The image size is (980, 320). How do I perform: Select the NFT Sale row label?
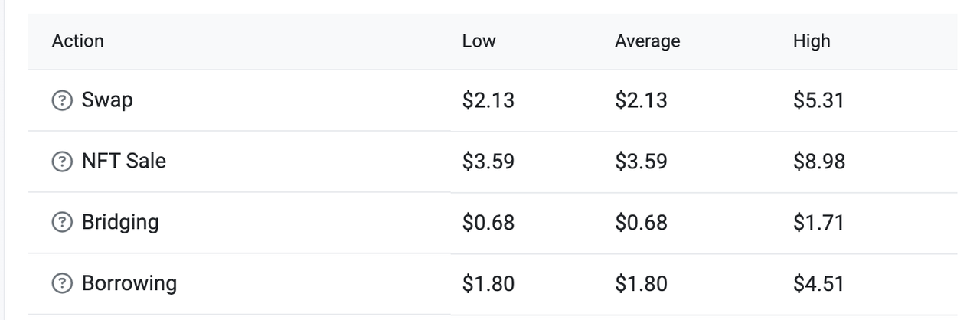tap(123, 162)
